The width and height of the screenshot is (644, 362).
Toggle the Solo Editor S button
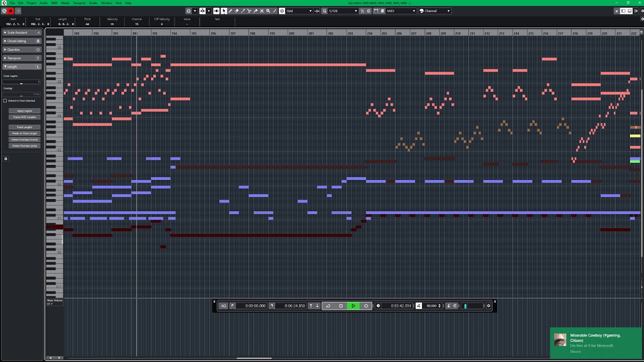click(x=4, y=11)
